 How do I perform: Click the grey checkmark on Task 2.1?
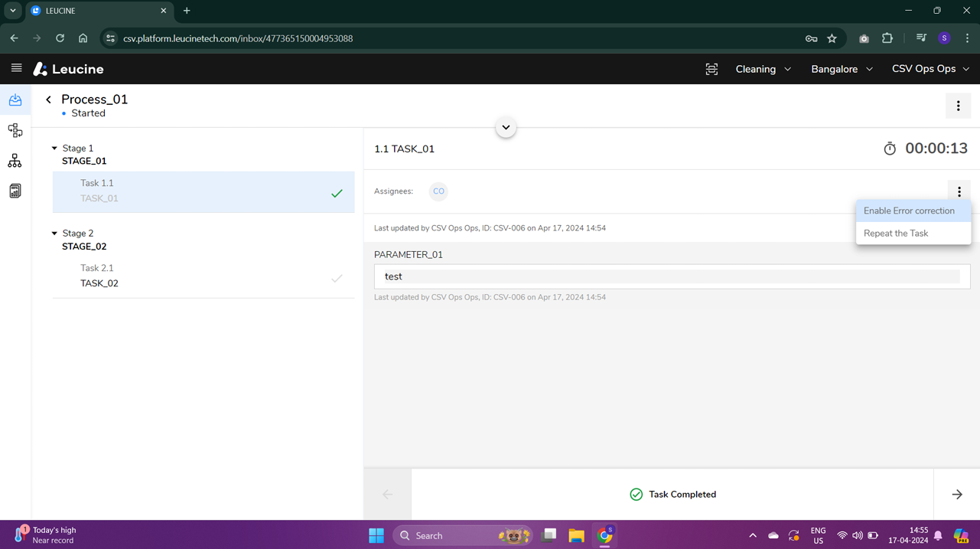point(337,279)
